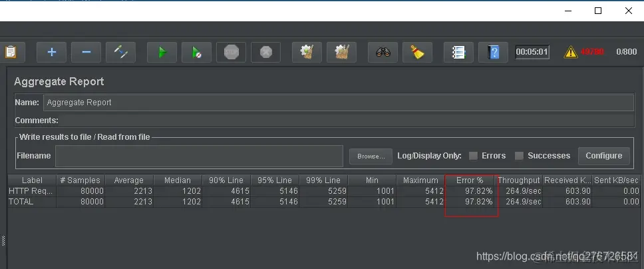
Task: Click the Maximum column header
Action: tap(420, 180)
